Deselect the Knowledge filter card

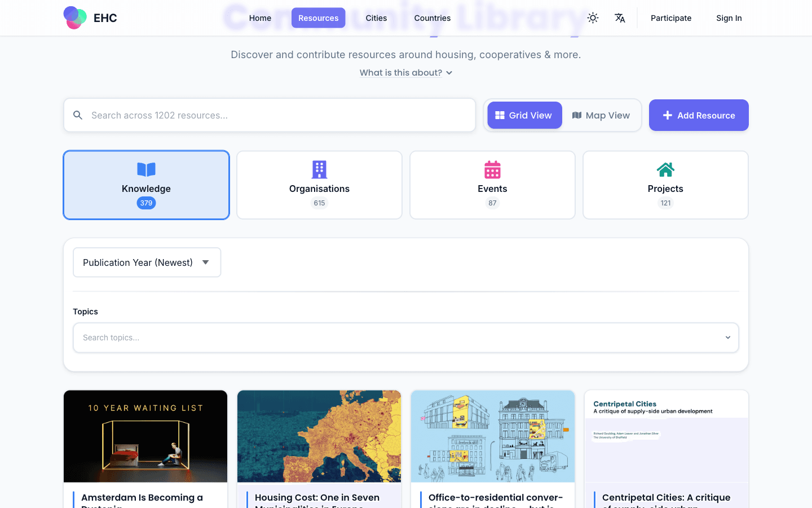(146, 185)
